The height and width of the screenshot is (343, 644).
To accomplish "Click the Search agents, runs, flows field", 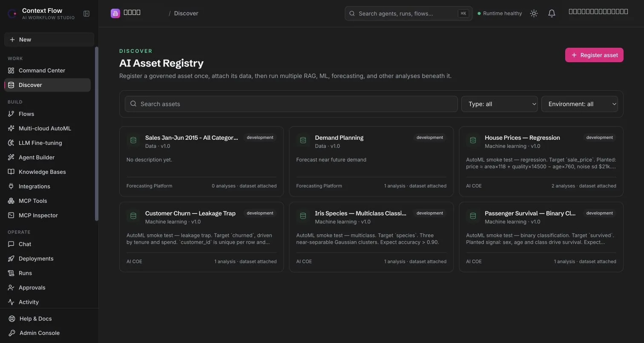I will [x=408, y=14].
